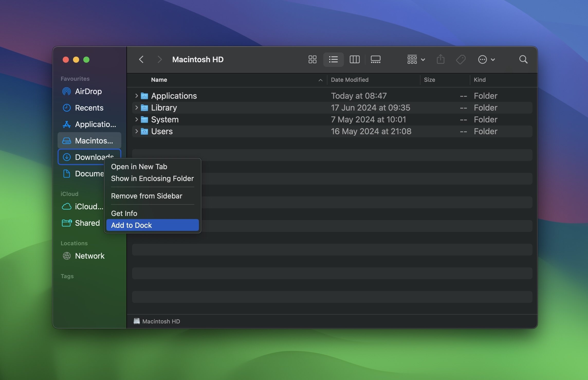Select Macintosh HD in the sidebar
This screenshot has height=380, width=588.
pos(89,141)
